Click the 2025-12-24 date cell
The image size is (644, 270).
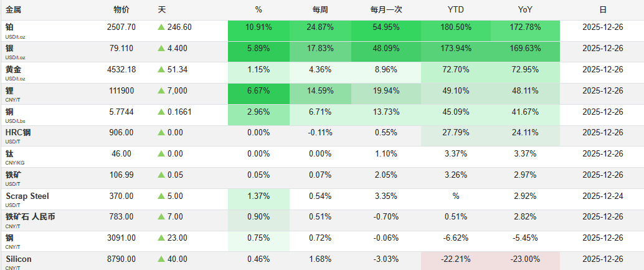click(x=602, y=196)
